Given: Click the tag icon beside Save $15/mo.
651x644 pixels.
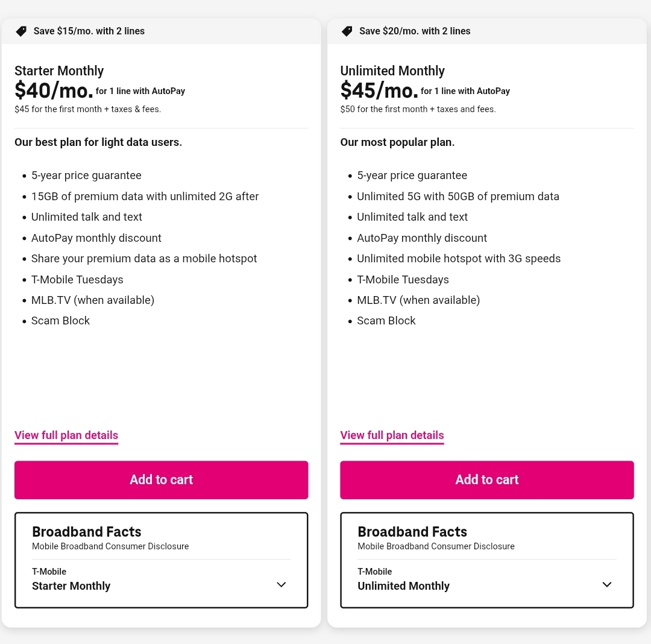Looking at the screenshot, I should click(21, 31).
